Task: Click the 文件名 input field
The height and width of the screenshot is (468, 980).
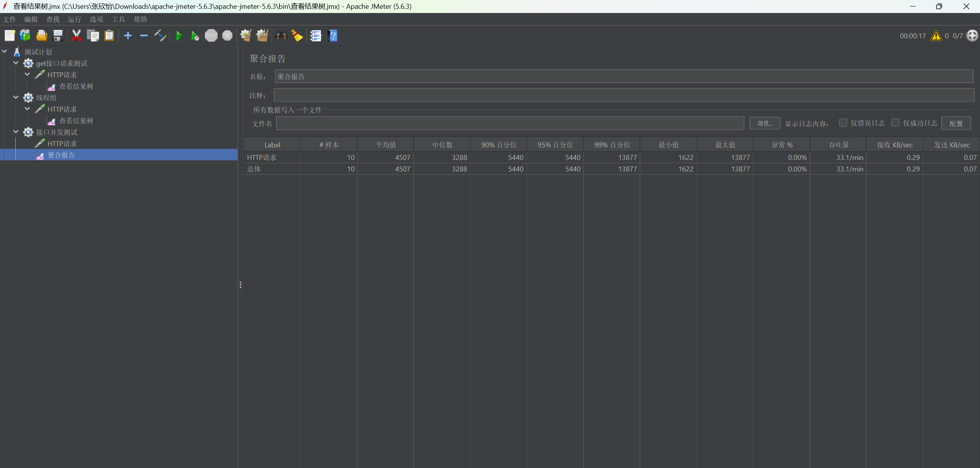Action: coord(509,123)
